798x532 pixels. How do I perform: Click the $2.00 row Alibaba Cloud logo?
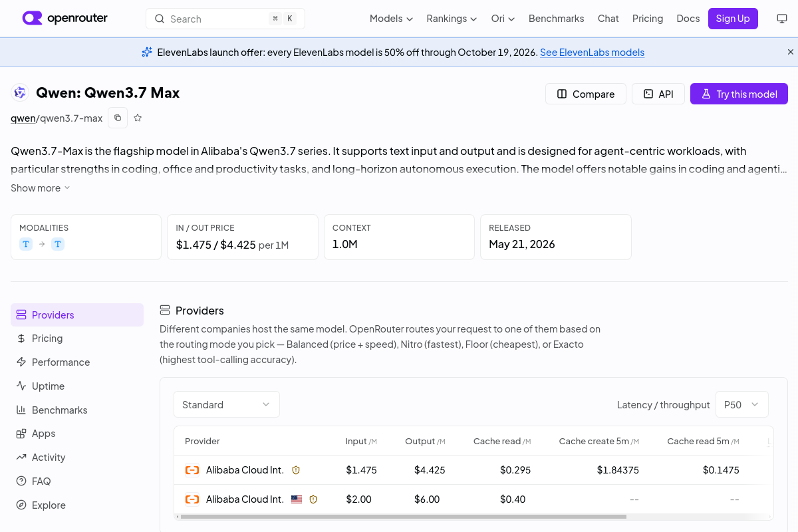click(192, 499)
